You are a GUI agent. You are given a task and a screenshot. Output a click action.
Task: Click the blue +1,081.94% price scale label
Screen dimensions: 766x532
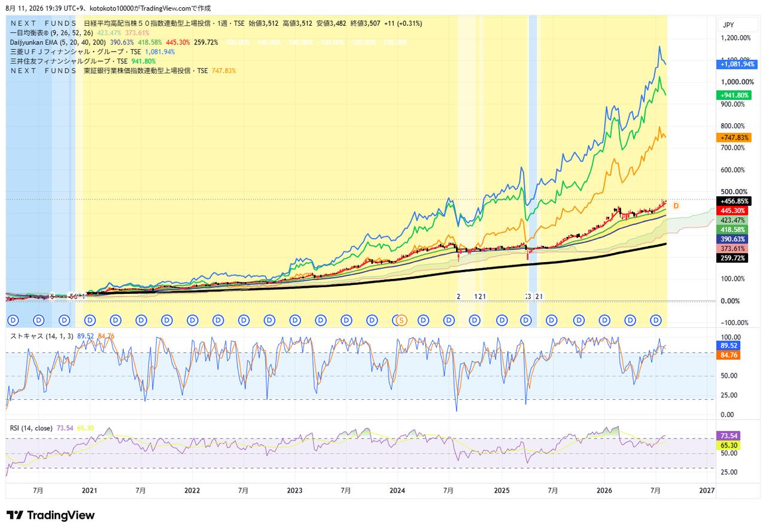click(x=738, y=64)
